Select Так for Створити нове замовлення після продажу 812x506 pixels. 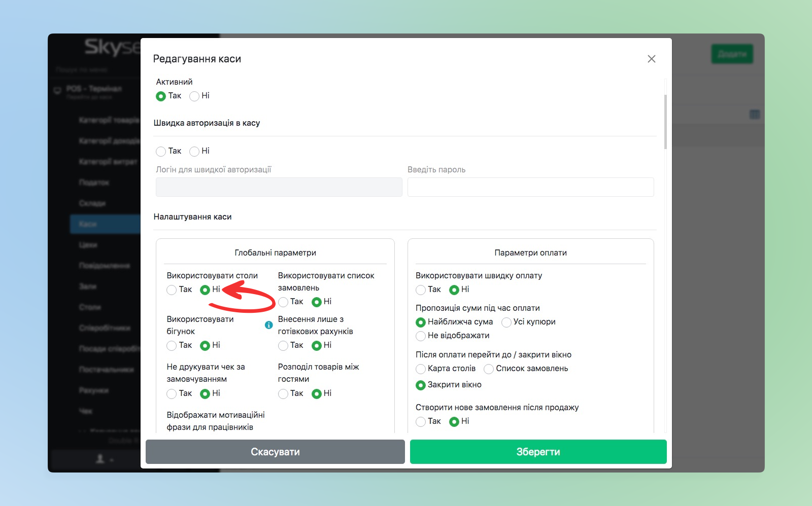pos(421,422)
